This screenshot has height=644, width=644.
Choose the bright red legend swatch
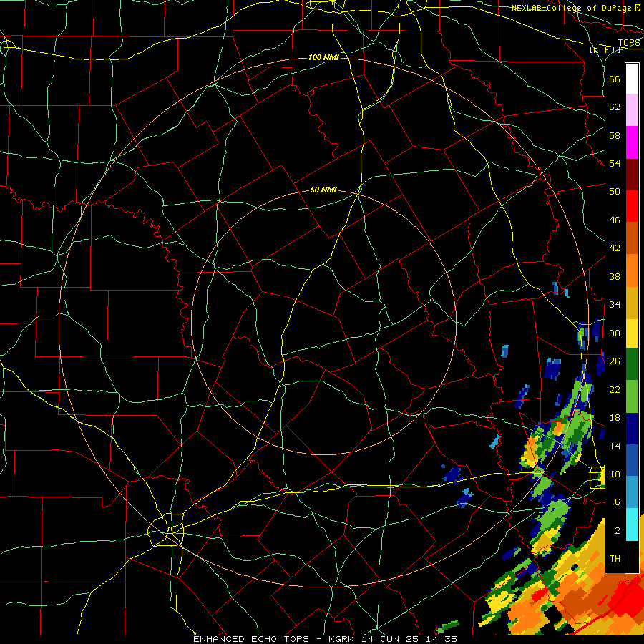(x=632, y=206)
